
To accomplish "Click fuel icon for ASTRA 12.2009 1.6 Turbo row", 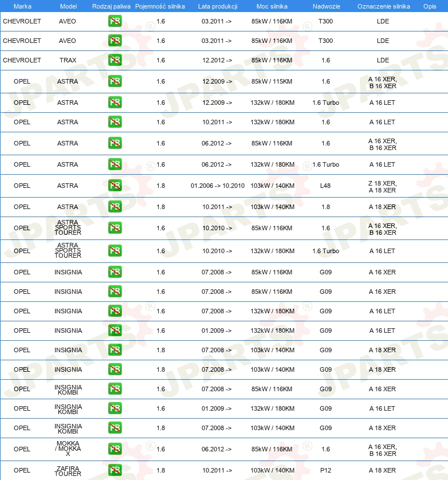I will tap(115, 103).
